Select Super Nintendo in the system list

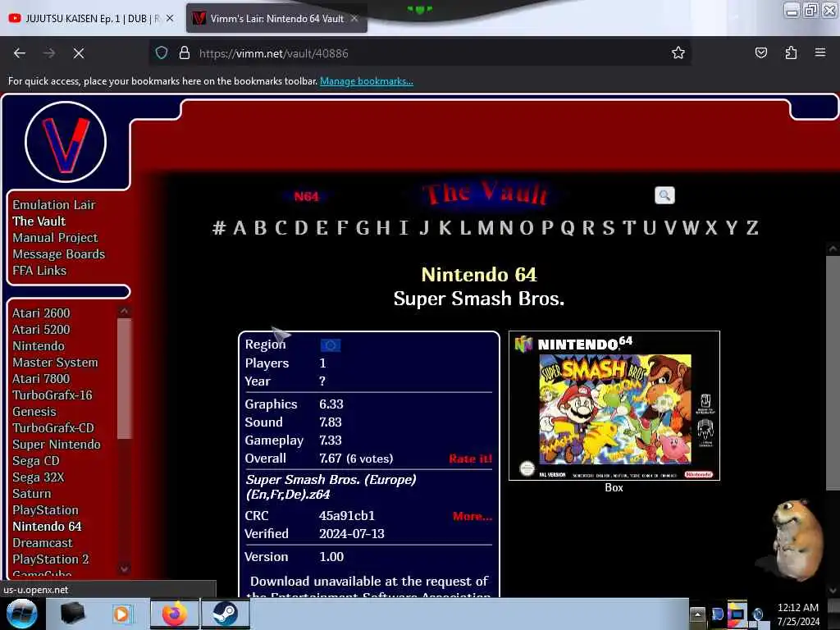(57, 445)
